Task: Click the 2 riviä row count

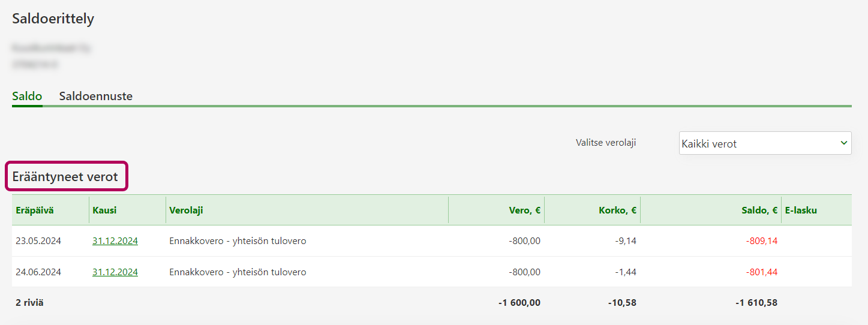Action: pos(29,303)
